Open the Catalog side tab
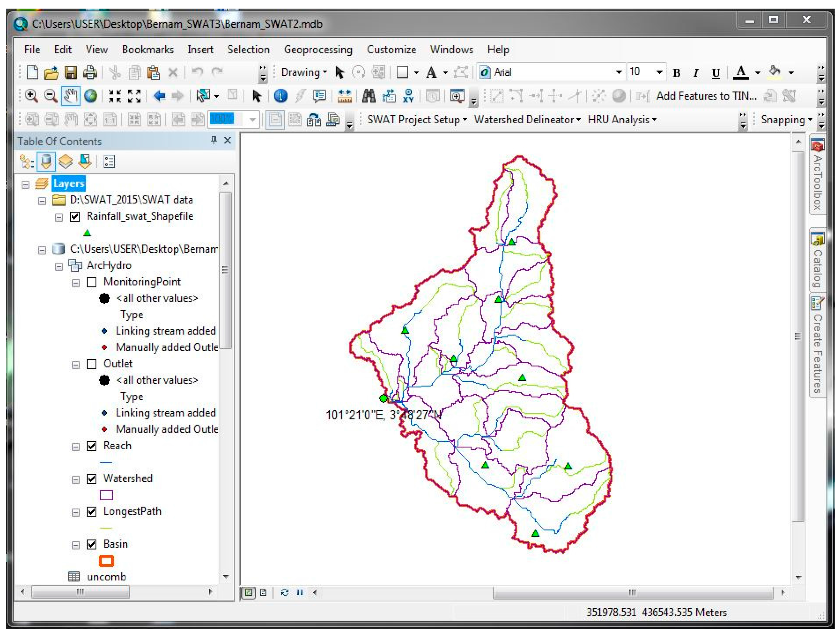 (818, 260)
